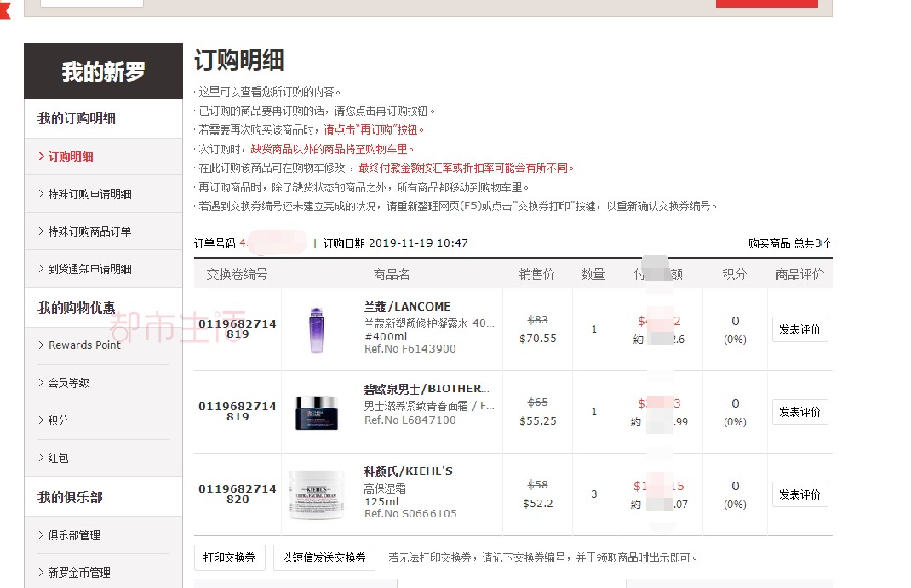This screenshot has width=911, height=588.
Task: Click the 科颜氏/KIEHL'S product name
Action: (x=409, y=471)
